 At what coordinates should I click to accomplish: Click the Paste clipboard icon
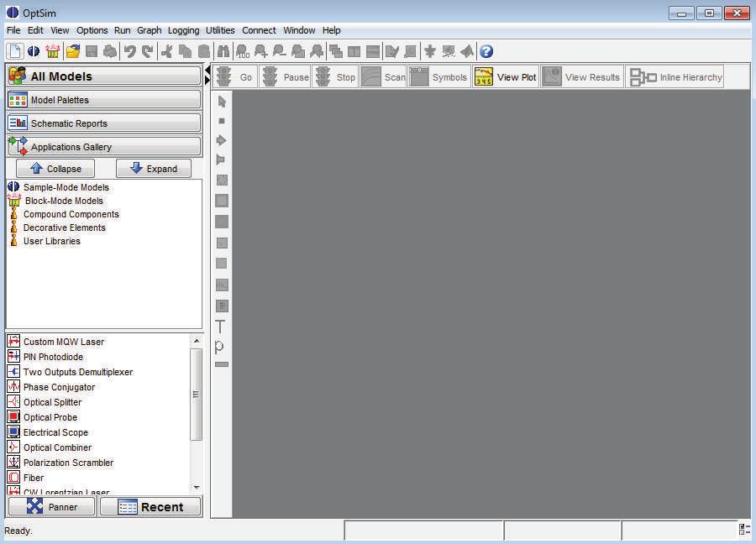coord(204,51)
